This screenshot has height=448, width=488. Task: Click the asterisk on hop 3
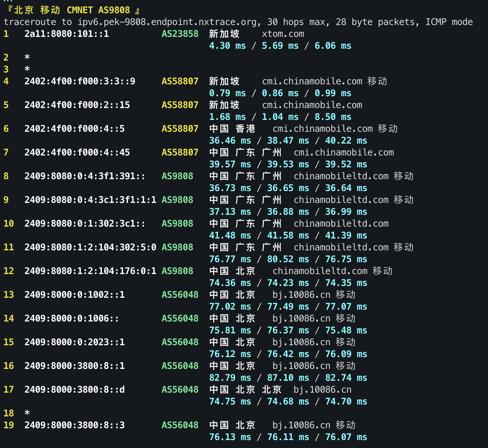pyautogui.click(x=27, y=69)
